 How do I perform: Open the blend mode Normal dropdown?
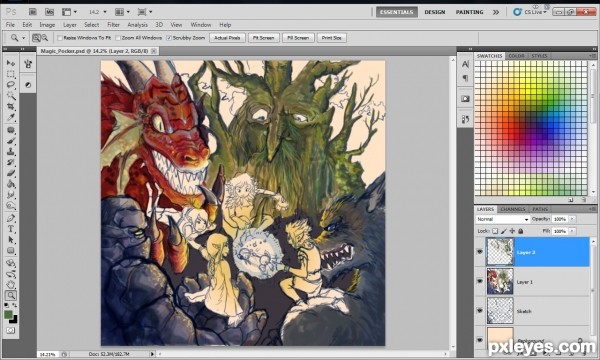(502, 219)
